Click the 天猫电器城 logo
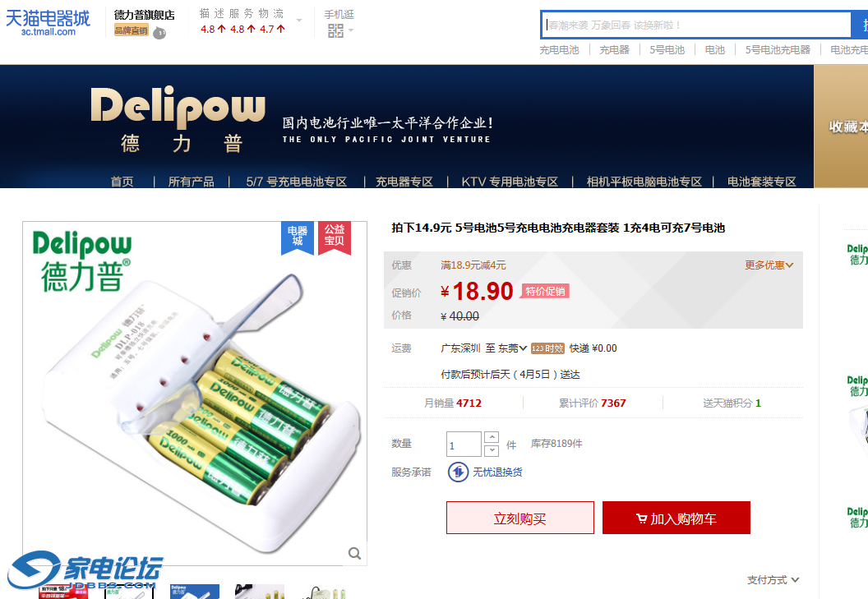The width and height of the screenshot is (868, 599). [x=48, y=23]
